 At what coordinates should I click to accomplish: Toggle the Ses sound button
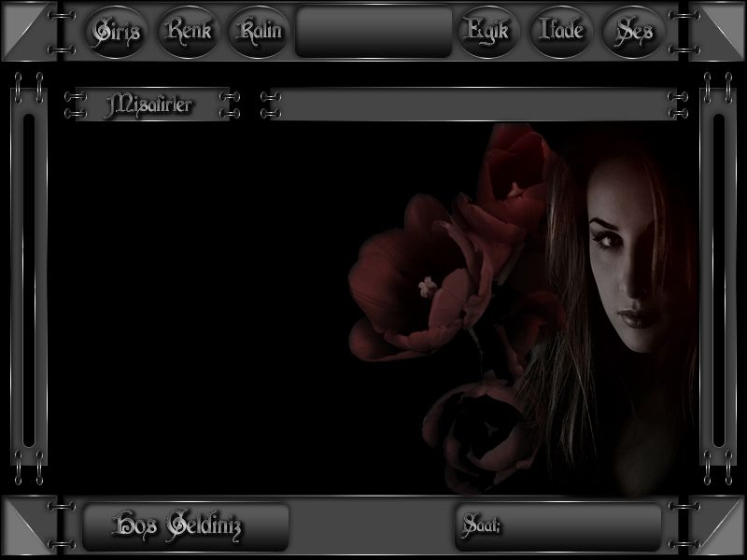[x=634, y=31]
